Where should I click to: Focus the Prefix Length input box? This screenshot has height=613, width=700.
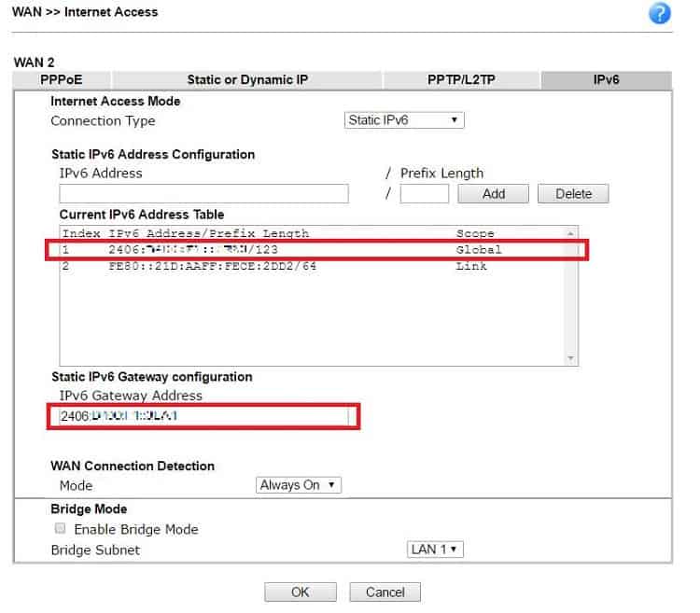pos(424,194)
